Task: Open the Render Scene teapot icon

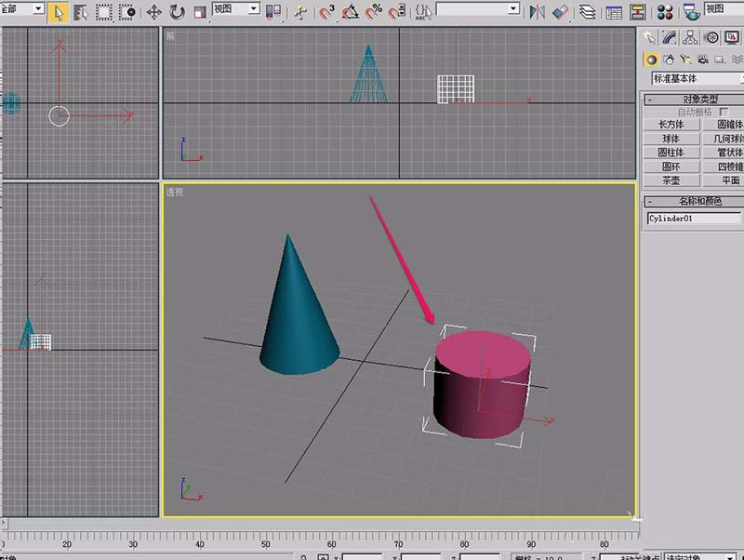Action: [x=691, y=12]
